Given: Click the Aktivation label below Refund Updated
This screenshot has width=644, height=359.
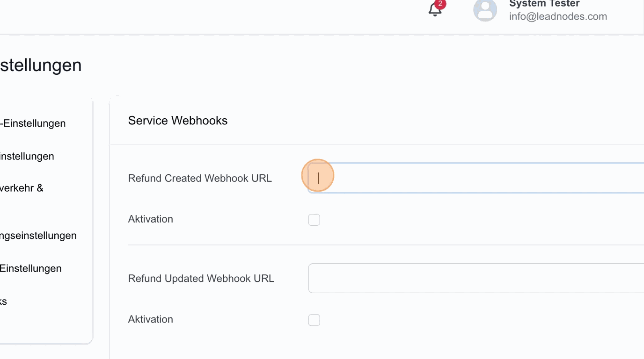Looking at the screenshot, I should point(151,319).
